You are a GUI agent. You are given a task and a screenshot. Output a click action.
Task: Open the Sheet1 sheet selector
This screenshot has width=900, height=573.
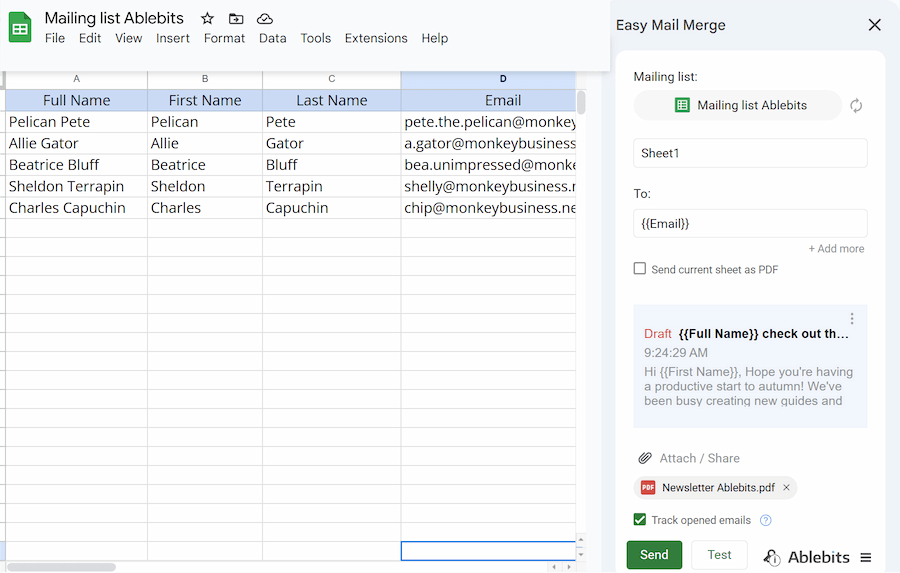click(x=750, y=153)
